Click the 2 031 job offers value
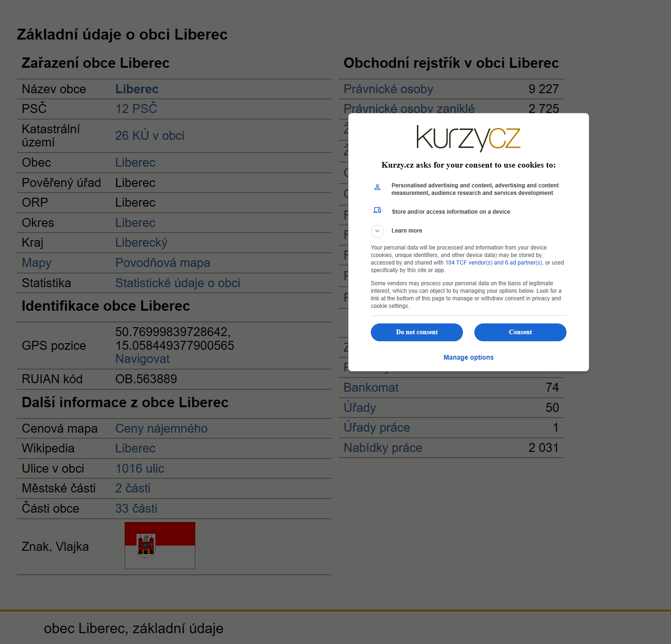This screenshot has width=671, height=644. 543,448
